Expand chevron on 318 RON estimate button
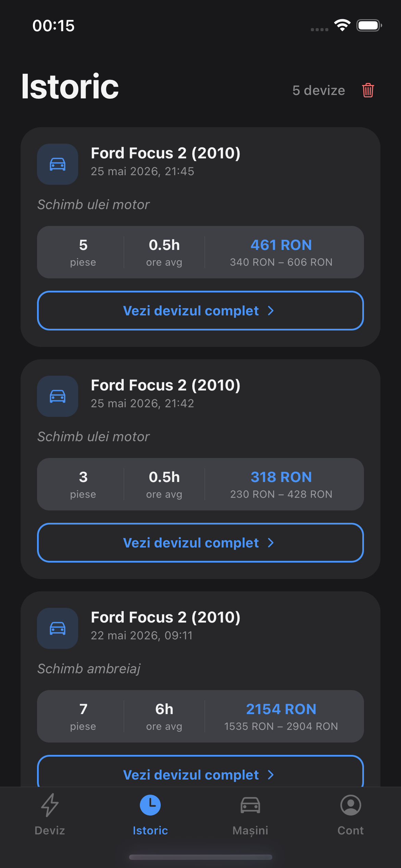The width and height of the screenshot is (401, 868). [x=271, y=543]
